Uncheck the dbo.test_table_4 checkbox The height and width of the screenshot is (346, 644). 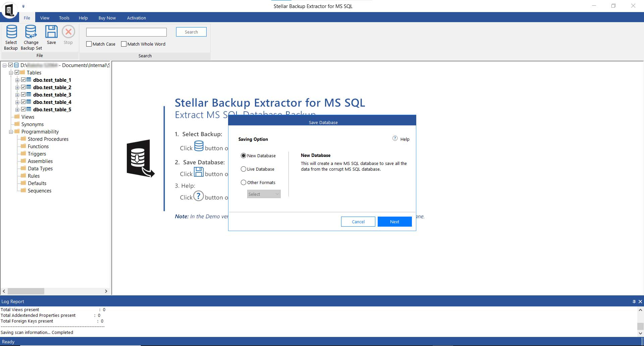point(23,102)
